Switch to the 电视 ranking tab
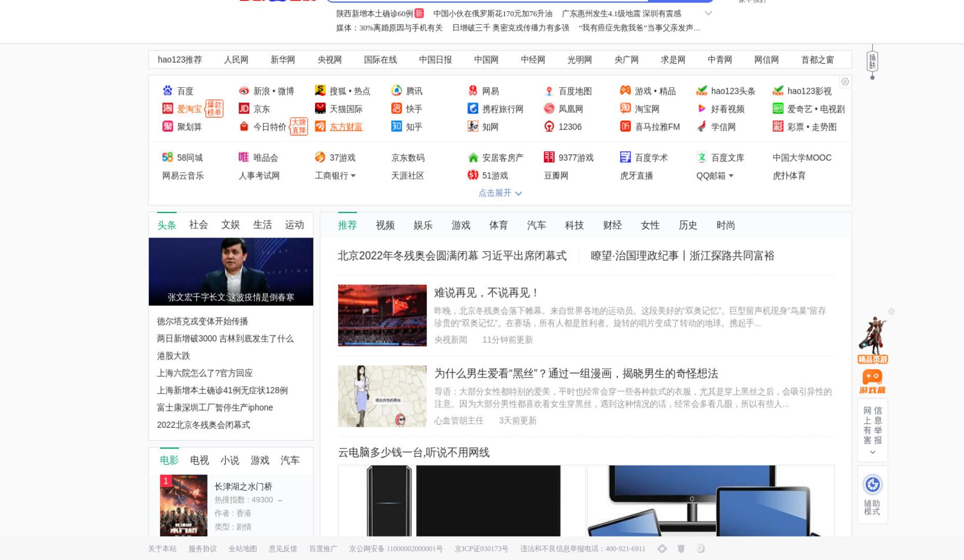Image resolution: width=964 pixels, height=560 pixels. (x=199, y=460)
